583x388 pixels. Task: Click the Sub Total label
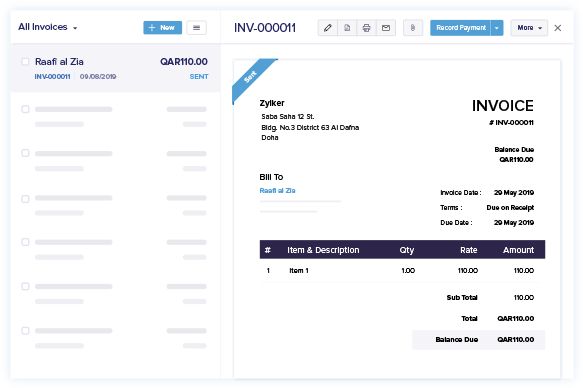click(x=462, y=298)
